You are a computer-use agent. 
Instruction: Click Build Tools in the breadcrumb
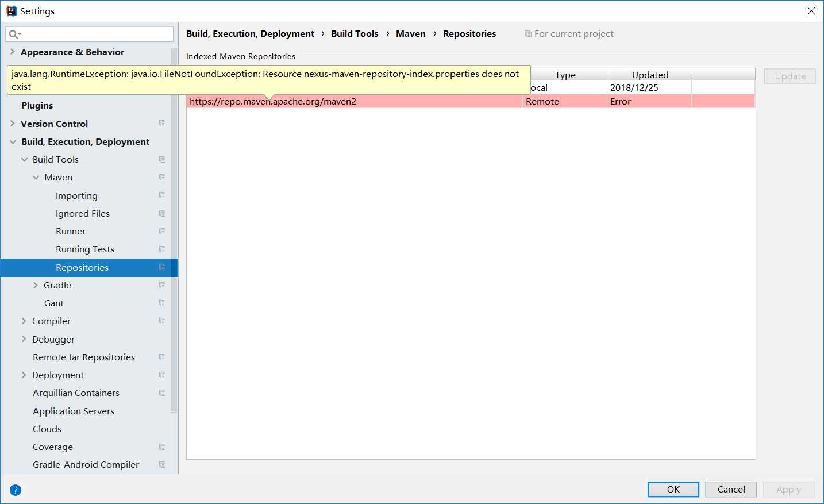[x=355, y=33]
